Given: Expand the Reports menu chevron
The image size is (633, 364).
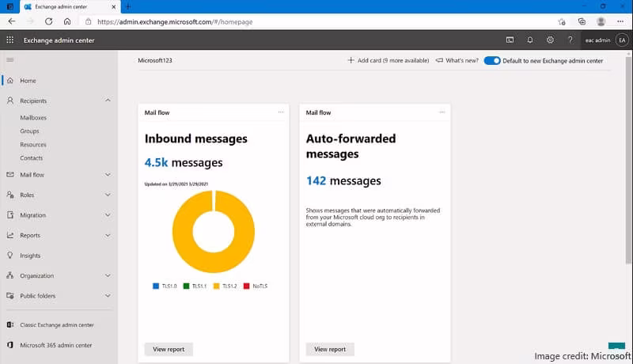Looking at the screenshot, I should click(108, 235).
